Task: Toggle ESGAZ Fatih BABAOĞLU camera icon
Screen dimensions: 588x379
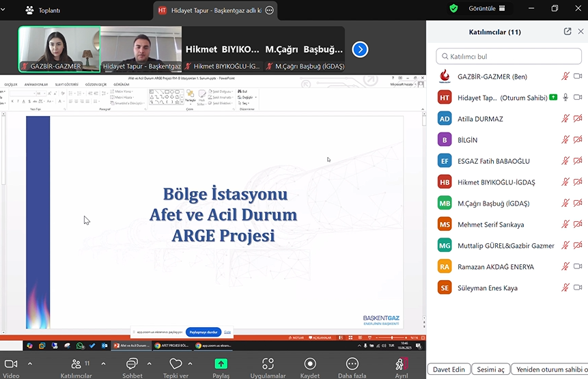Action: pos(578,160)
